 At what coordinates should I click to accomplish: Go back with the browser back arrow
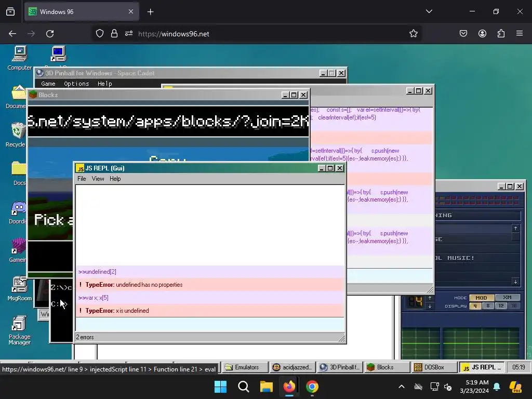tap(12, 34)
